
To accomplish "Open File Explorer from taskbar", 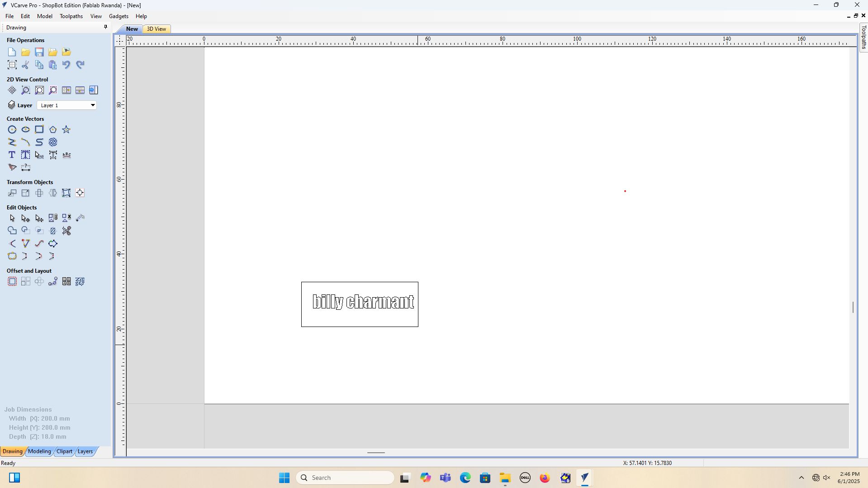I will pyautogui.click(x=505, y=478).
